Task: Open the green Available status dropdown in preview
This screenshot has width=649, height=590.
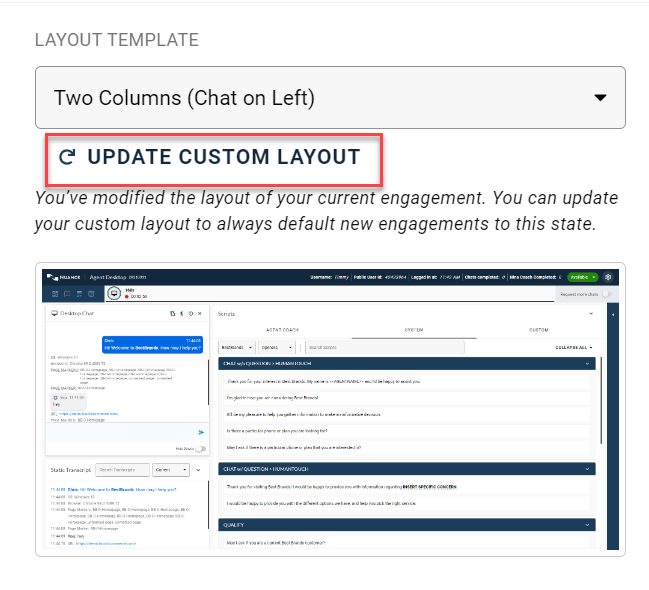Action: click(583, 277)
